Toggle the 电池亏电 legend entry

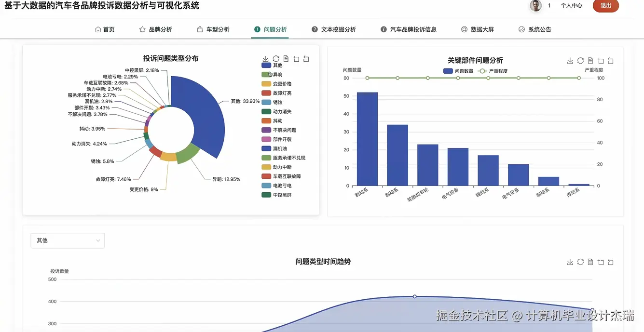point(277,186)
